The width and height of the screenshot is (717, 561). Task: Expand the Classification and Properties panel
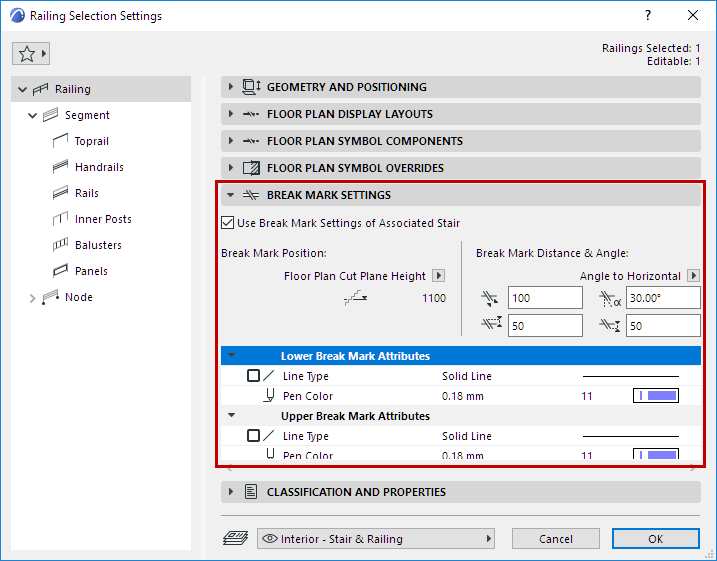pos(231,492)
